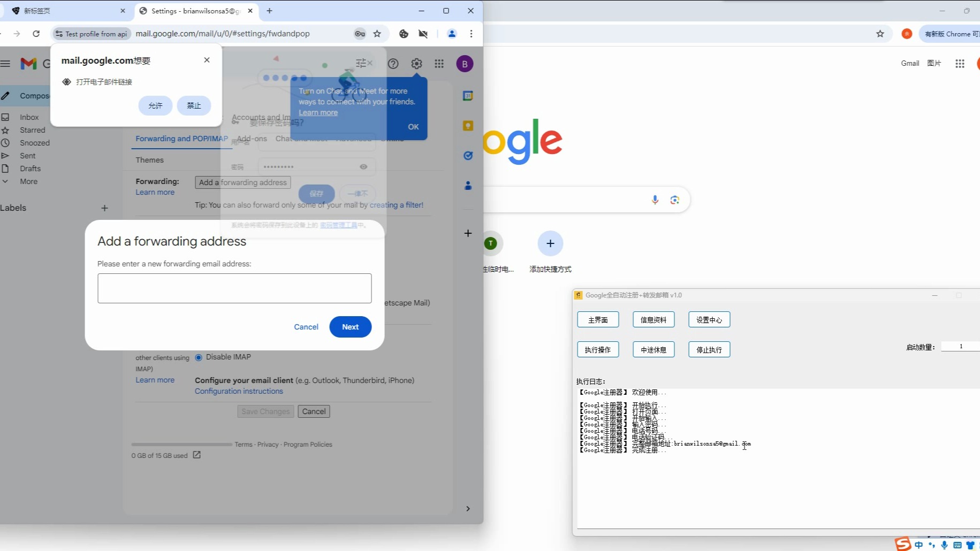Open Chrome three-dot menu
The image size is (980, 551).
(x=471, y=34)
